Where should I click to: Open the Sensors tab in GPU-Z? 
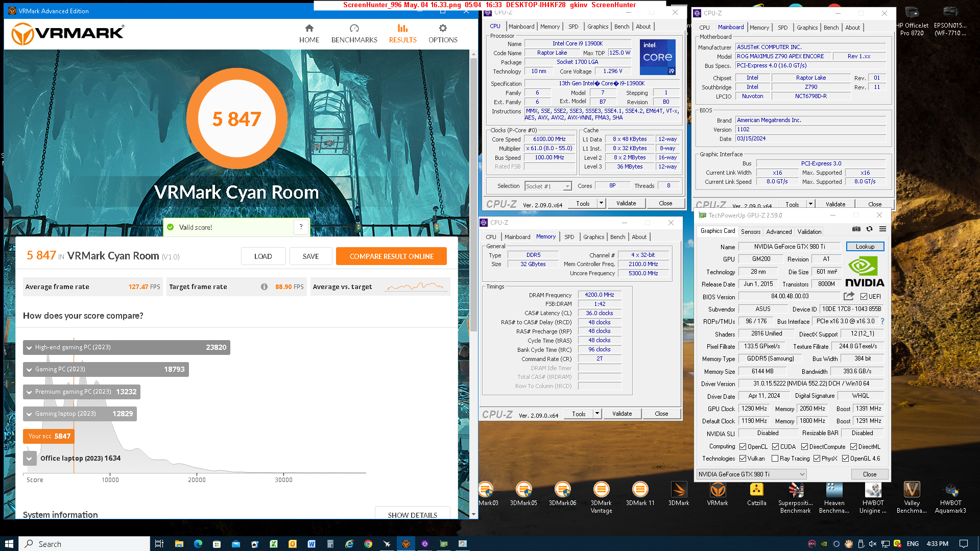click(751, 232)
